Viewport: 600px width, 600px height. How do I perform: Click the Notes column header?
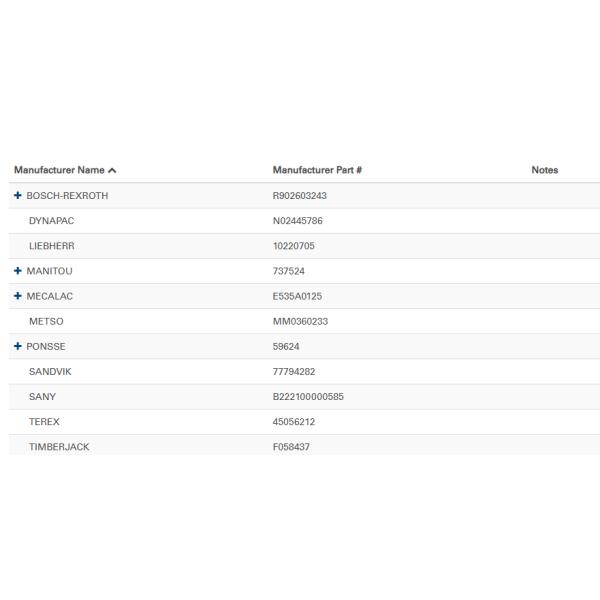tap(544, 171)
